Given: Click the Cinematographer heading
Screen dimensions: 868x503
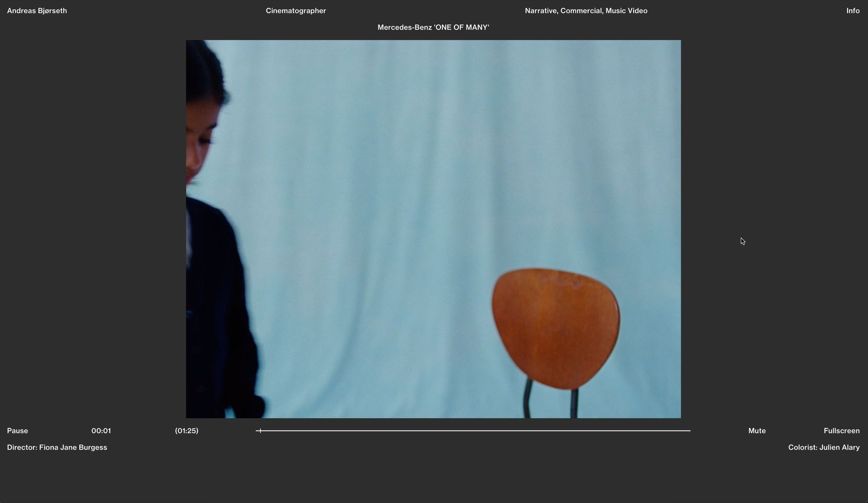Looking at the screenshot, I should 296,11.
